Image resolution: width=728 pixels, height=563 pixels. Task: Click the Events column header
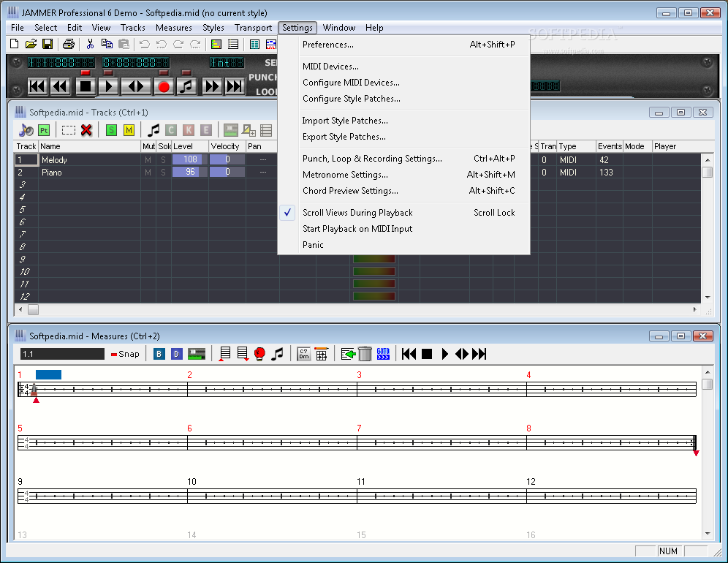tap(610, 146)
